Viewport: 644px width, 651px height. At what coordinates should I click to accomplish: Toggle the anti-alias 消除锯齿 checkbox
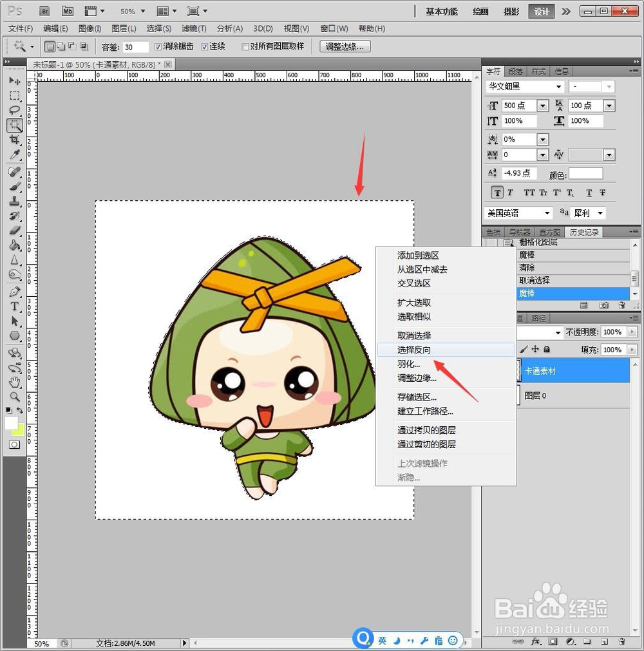point(158,47)
